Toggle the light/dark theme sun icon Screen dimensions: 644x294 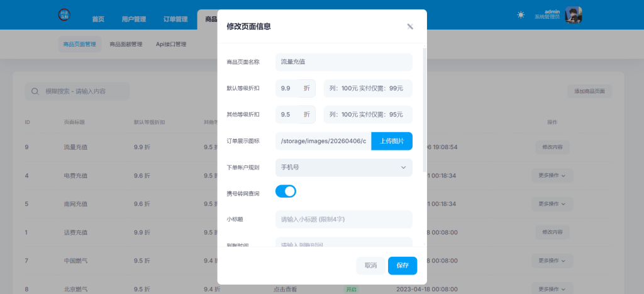coord(521,15)
